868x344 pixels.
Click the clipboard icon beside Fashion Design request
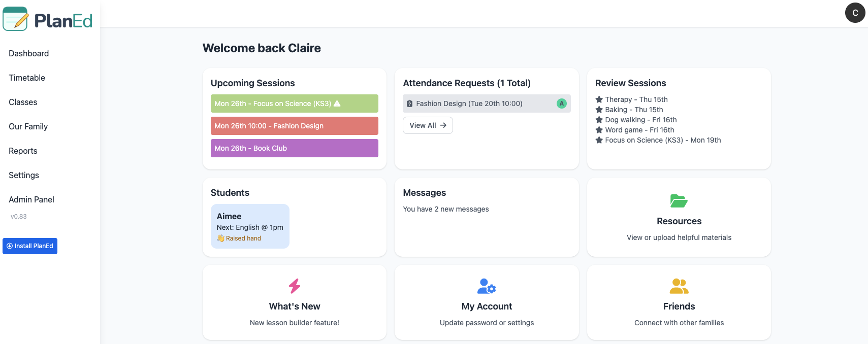coord(410,104)
